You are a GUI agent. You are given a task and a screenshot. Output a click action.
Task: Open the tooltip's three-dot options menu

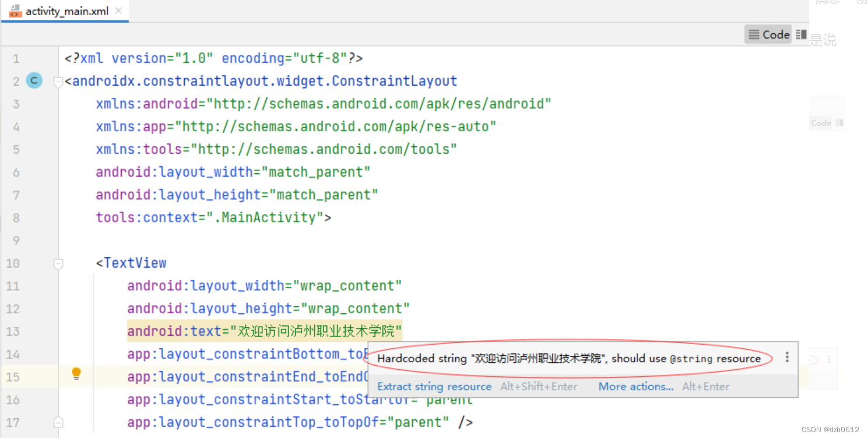(787, 357)
